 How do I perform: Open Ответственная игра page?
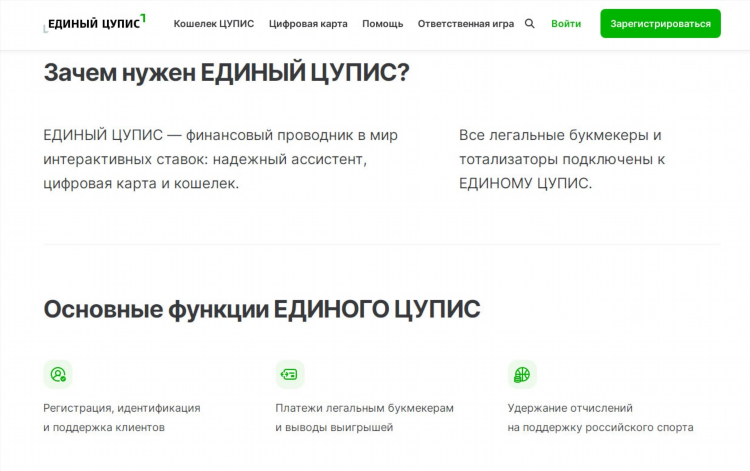pyautogui.click(x=466, y=23)
